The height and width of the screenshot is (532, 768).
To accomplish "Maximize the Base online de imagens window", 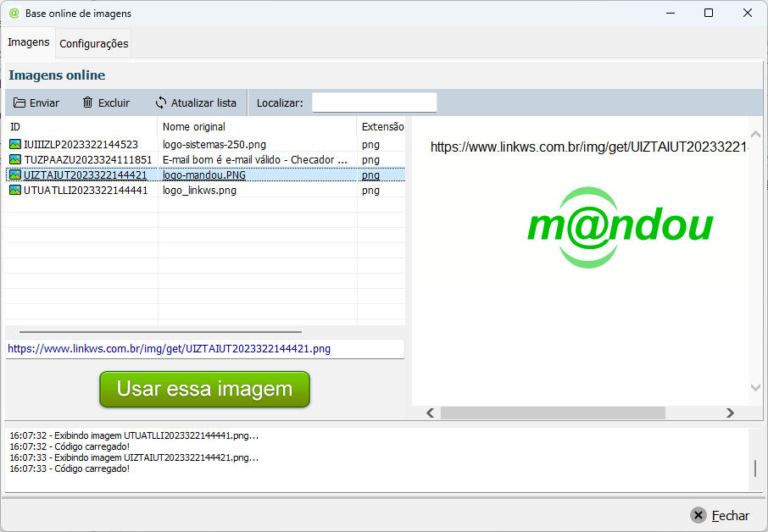I will [709, 14].
